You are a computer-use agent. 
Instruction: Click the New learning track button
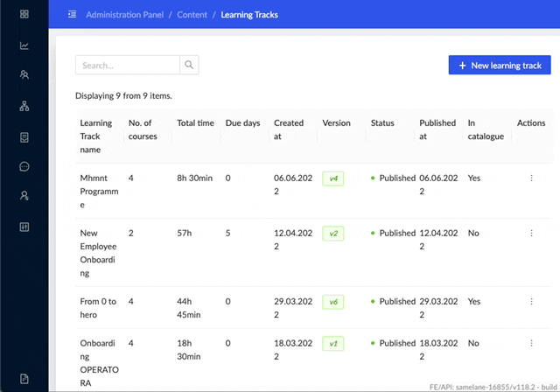499,66
